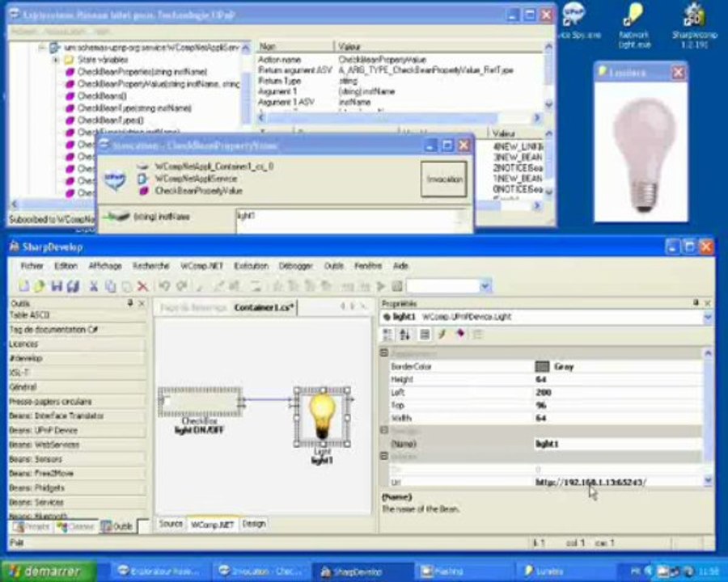The height and width of the screenshot is (582, 728).
Task: Open the Beans: Phidgets tool category
Action: [x=77, y=487]
